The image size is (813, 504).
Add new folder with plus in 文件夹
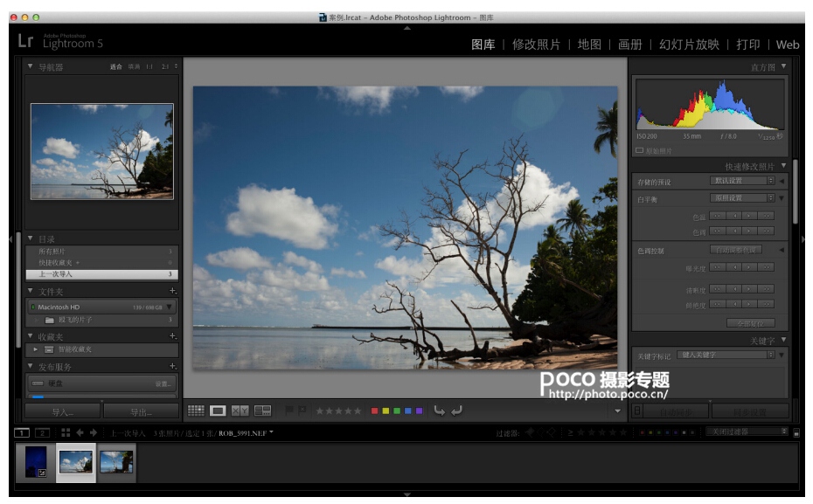(x=173, y=291)
